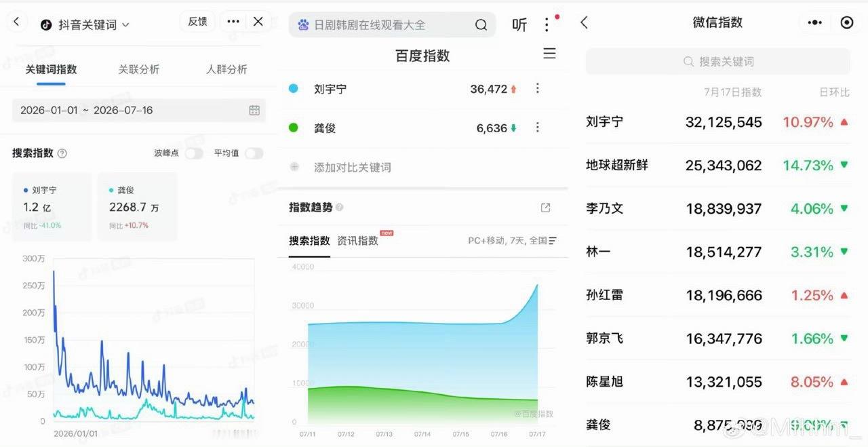Screen dimensions: 868x447
Task: Open the 孙红雷 row
Action: pos(718,295)
